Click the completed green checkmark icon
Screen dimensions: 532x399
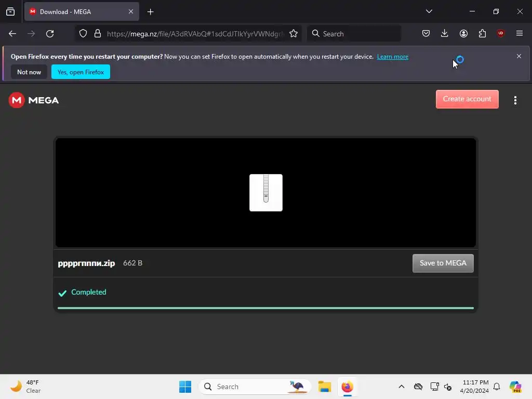click(62, 293)
